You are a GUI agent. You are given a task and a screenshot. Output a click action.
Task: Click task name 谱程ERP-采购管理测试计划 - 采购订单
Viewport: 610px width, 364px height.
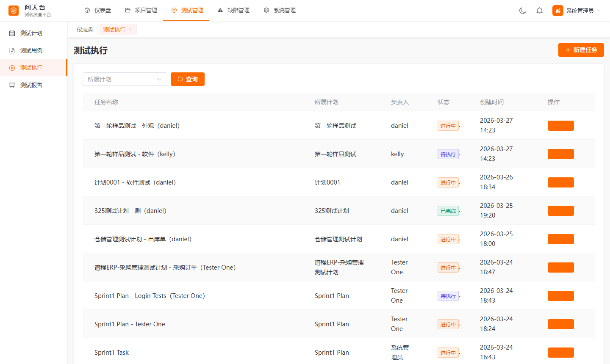(165, 267)
